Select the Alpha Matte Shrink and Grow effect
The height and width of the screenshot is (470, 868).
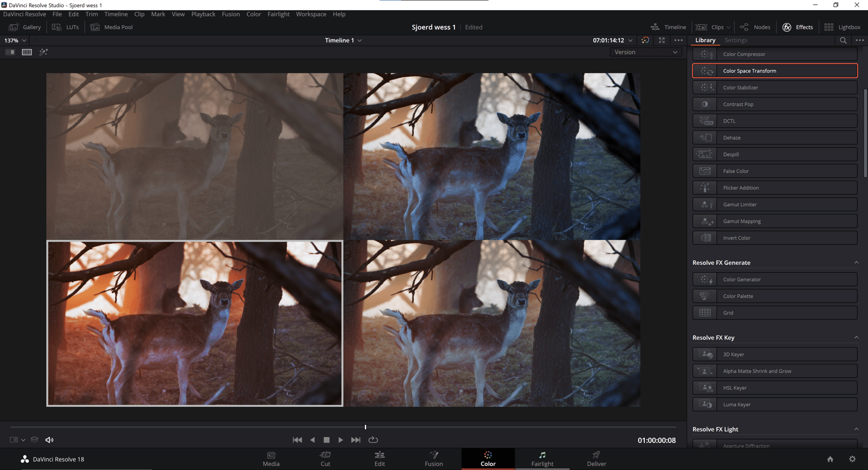point(775,371)
